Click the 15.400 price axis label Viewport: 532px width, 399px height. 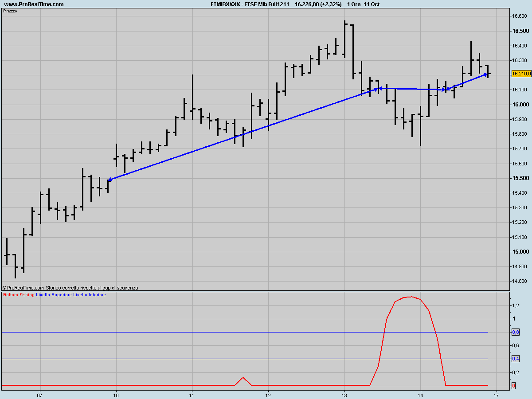520,193
